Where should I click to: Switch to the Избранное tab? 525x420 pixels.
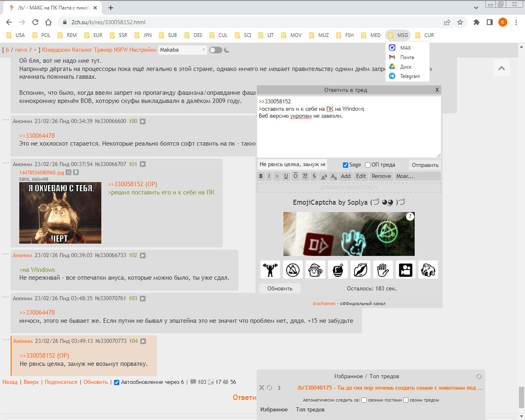point(274,410)
